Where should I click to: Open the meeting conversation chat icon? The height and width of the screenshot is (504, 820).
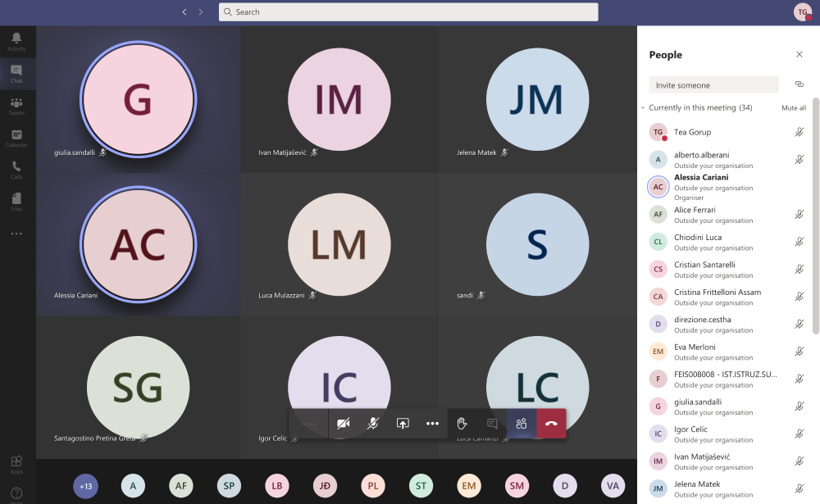tap(492, 424)
